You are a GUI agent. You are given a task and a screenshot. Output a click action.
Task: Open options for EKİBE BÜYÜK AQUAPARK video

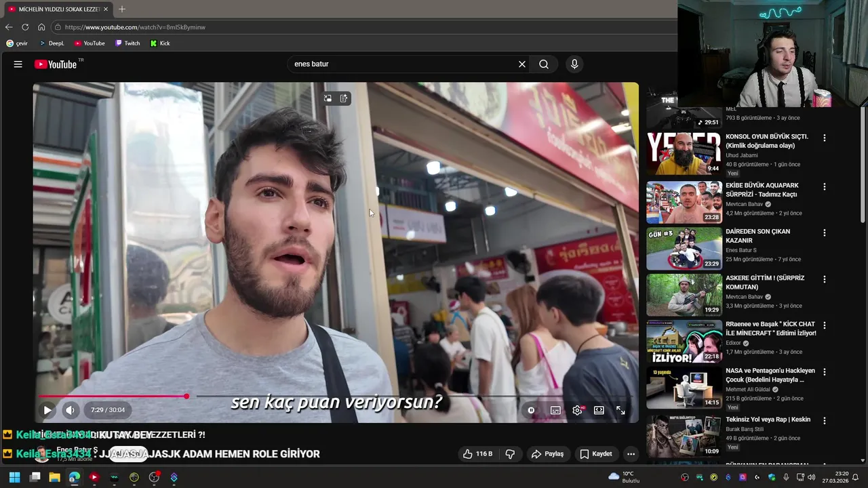[825, 186]
